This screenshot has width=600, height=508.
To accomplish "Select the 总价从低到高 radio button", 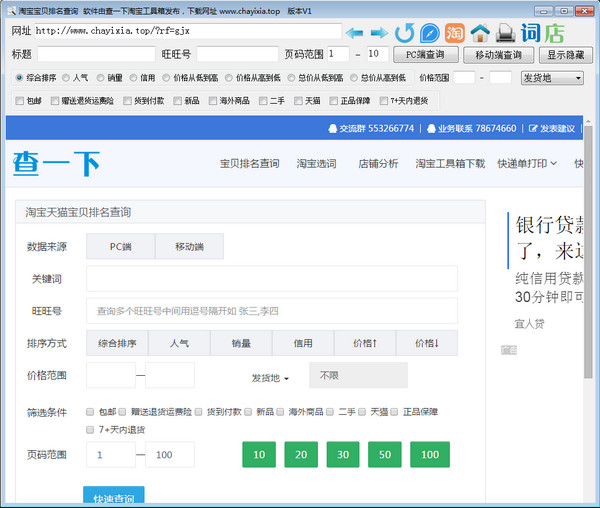I will tap(291, 78).
